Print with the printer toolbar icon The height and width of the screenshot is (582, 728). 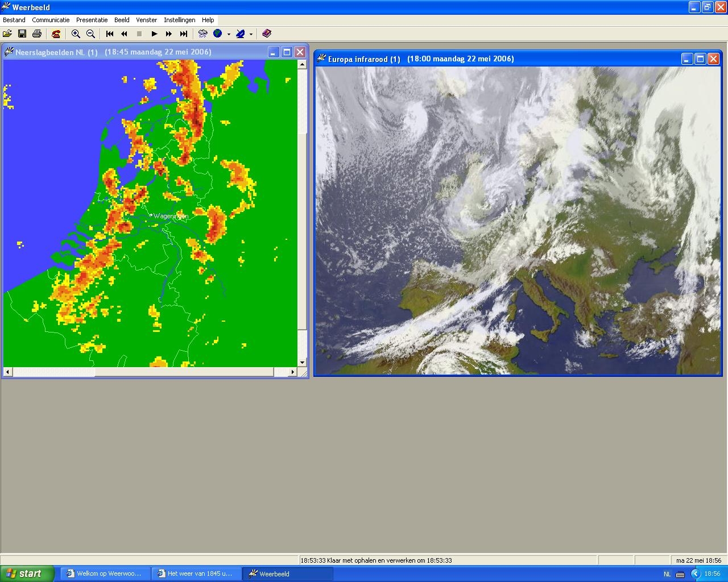coord(37,34)
